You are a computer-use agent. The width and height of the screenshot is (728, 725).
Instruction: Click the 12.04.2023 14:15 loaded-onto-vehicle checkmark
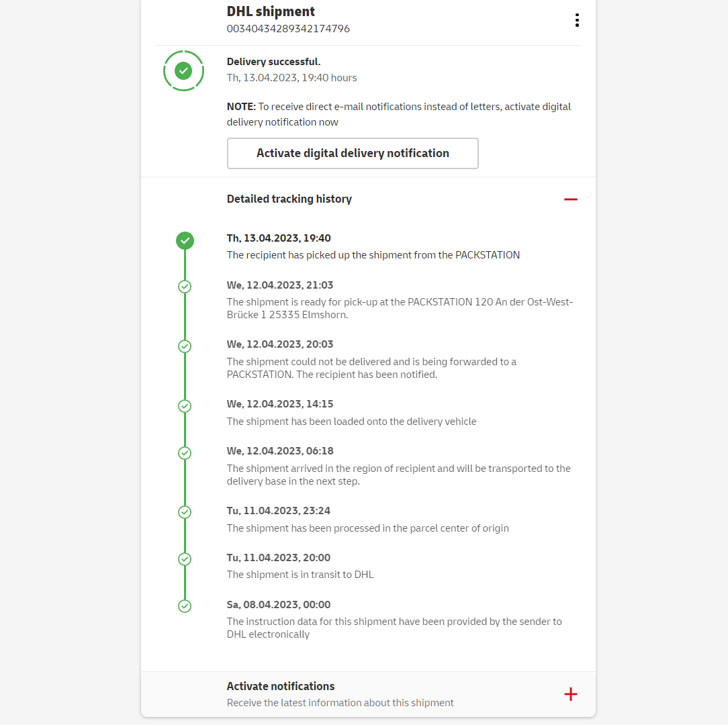[x=185, y=406]
